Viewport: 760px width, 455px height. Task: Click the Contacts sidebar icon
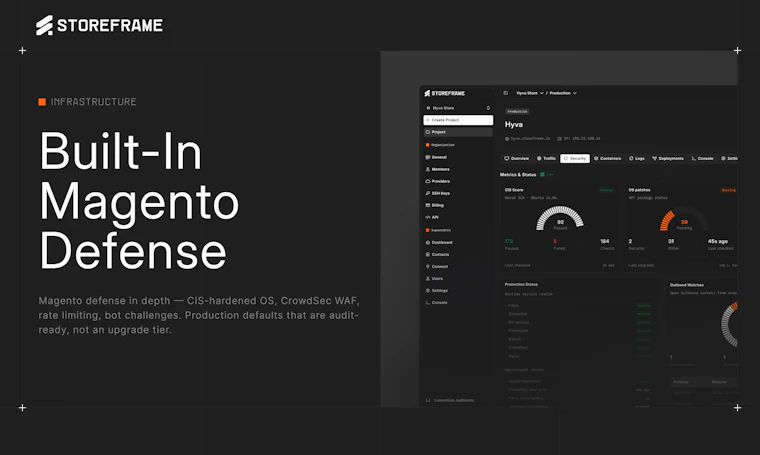point(428,254)
